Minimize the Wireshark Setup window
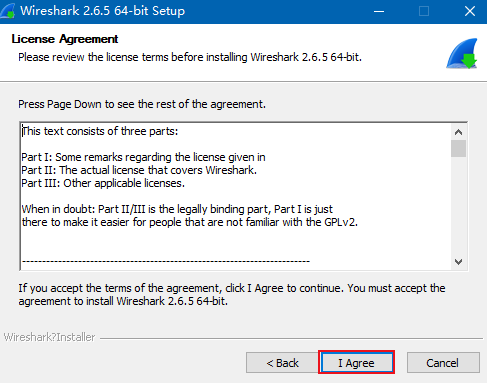Viewport: 487px width, 383px height. click(379, 12)
